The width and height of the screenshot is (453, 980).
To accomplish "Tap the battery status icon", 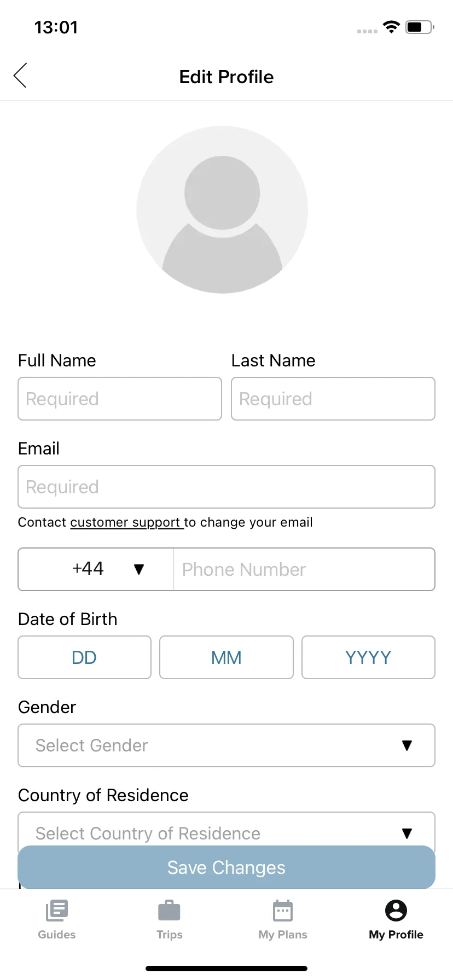I will (x=420, y=27).
